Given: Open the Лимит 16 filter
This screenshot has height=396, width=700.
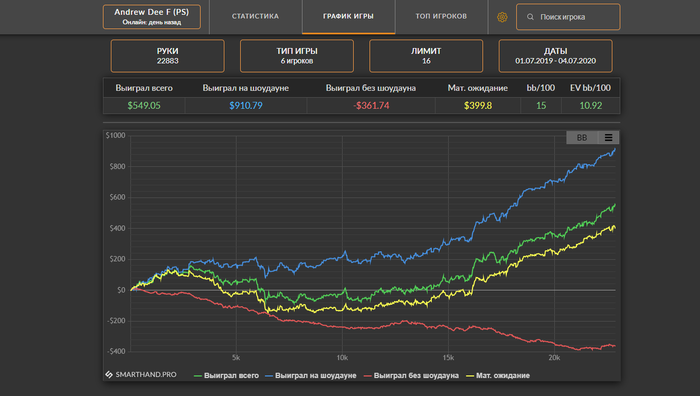Looking at the screenshot, I should (x=426, y=56).
